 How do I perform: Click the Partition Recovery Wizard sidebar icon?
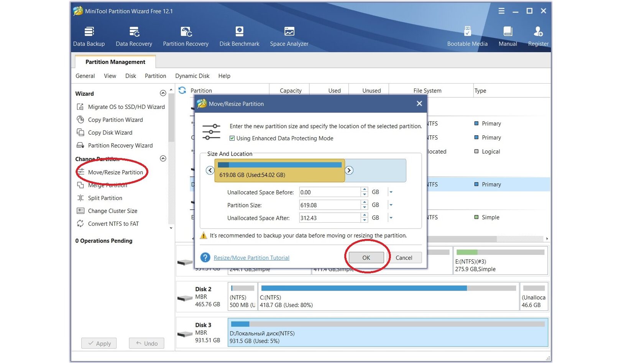coord(80,145)
